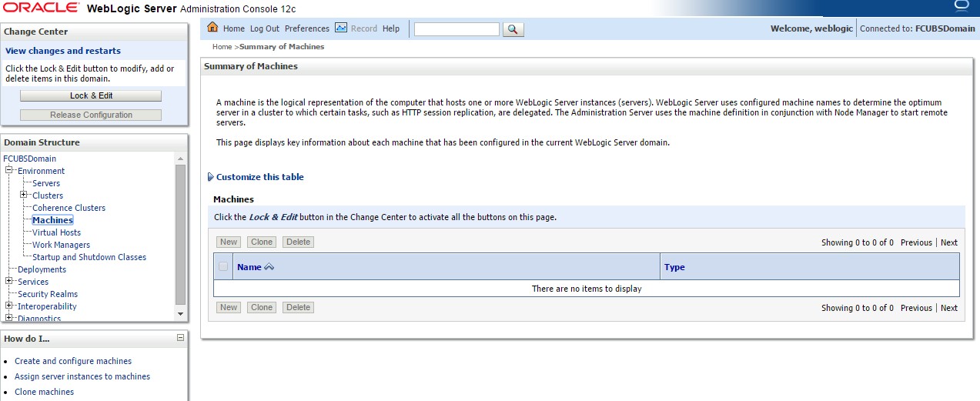Click the bottom Previous pagination link
Image resolution: width=980 pixels, height=401 pixels.
click(x=916, y=308)
